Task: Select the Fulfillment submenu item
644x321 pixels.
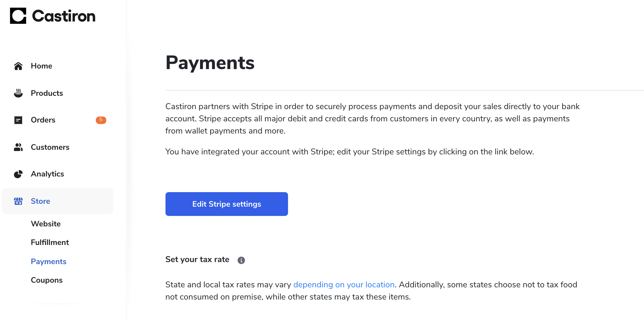Action: tap(50, 242)
